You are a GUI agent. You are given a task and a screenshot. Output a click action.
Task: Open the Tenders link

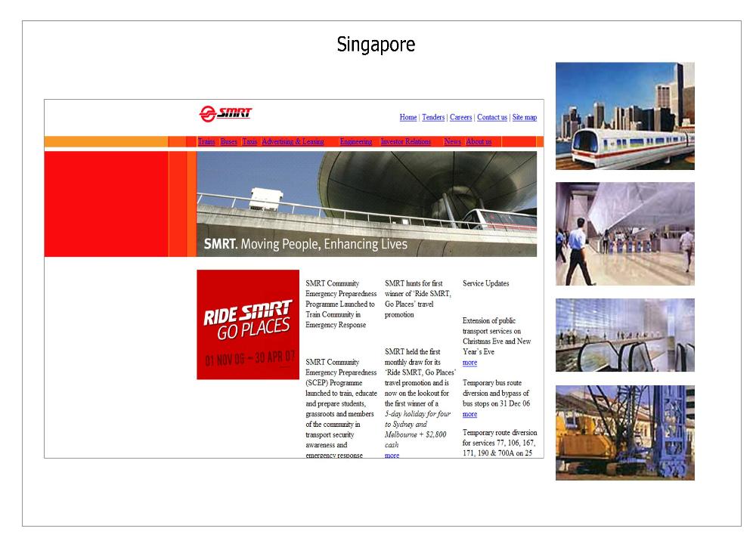(x=433, y=117)
